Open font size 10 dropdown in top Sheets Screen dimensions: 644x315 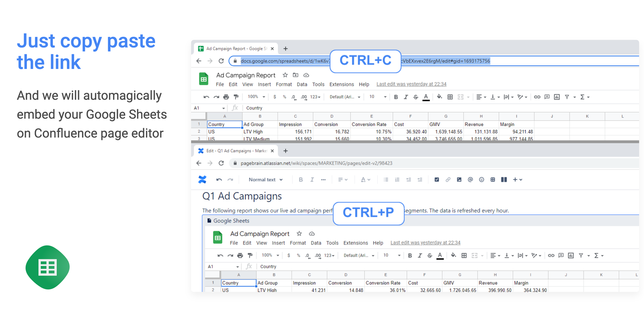point(378,97)
